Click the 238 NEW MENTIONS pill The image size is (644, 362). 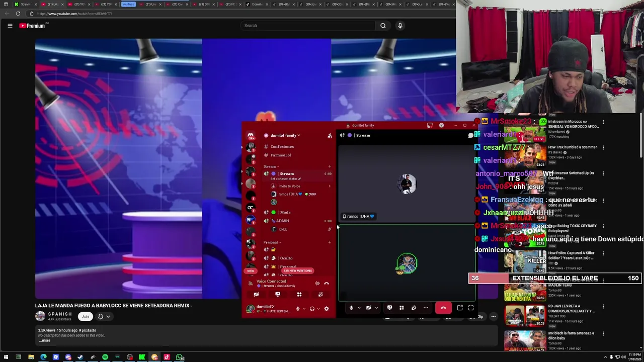[297, 270]
